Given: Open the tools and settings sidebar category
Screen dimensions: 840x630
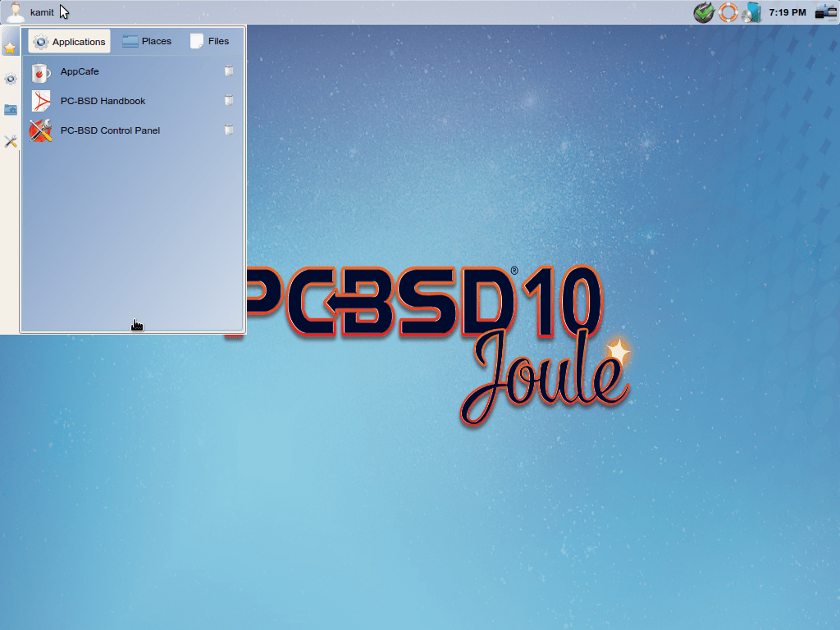Looking at the screenshot, I should pyautogui.click(x=10, y=141).
